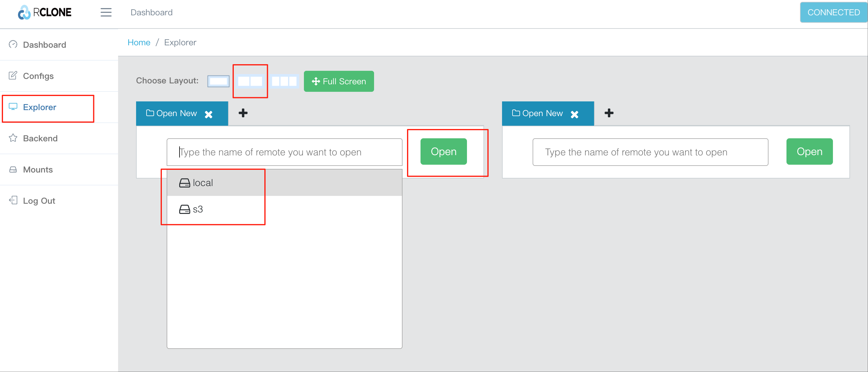
Task: Click the Rclone logo
Action: 44,13
